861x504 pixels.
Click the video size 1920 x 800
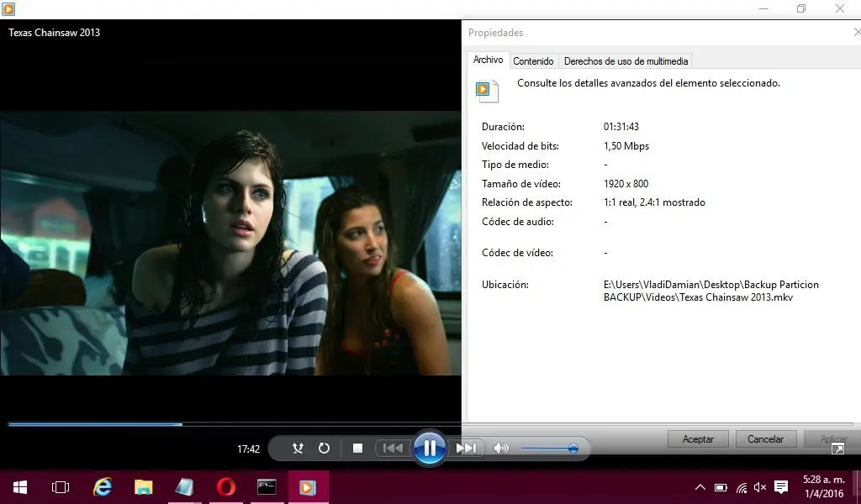click(x=626, y=184)
